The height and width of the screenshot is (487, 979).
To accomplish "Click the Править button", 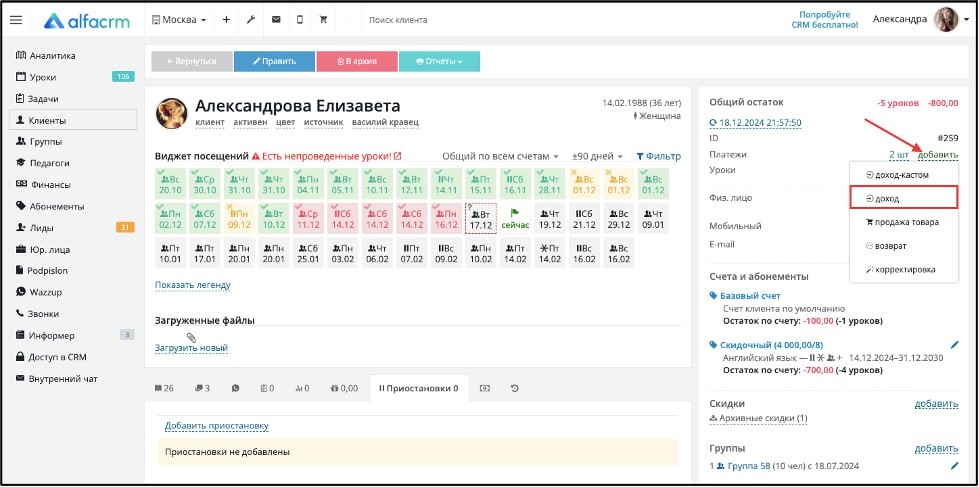I will point(274,61).
